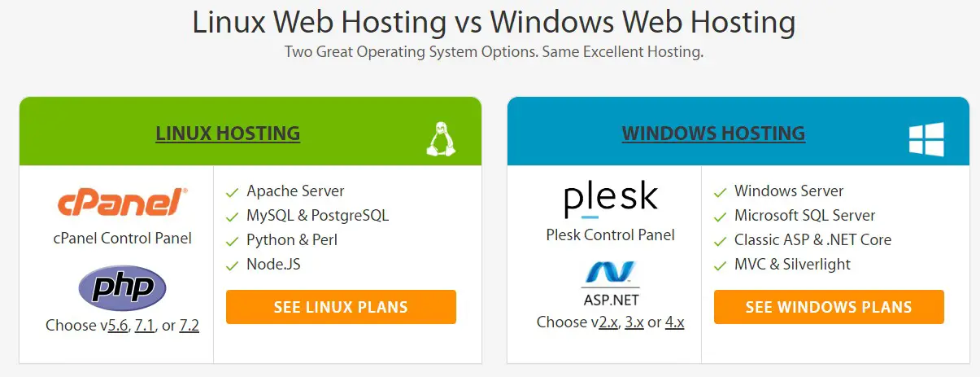
Task: Click the checkmark next to Node.JS
Action: tap(232, 265)
